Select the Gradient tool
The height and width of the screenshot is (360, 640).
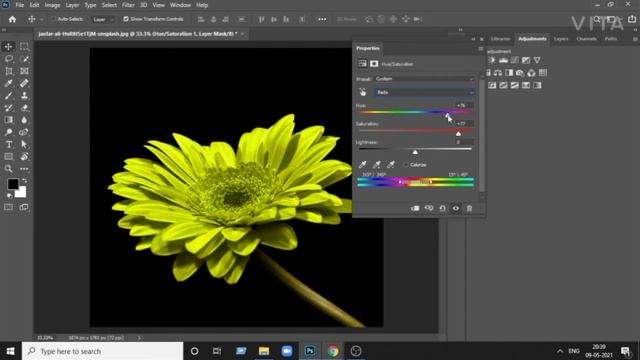(8, 120)
